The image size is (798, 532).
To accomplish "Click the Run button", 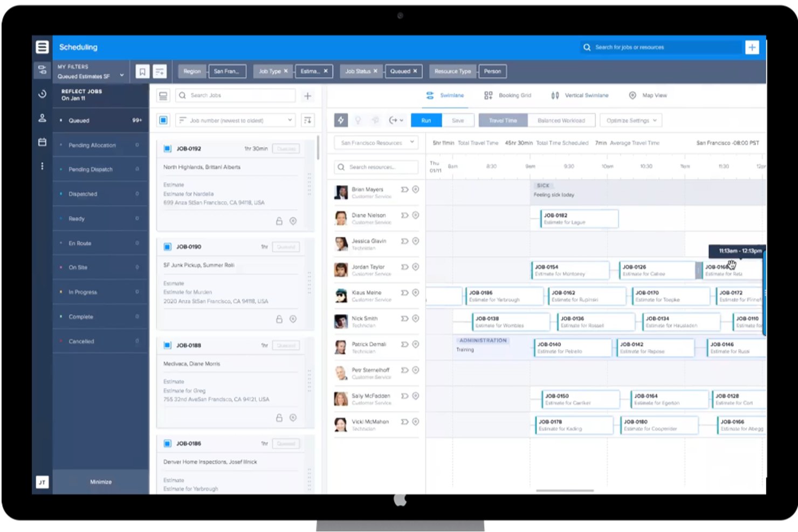I will (x=426, y=120).
